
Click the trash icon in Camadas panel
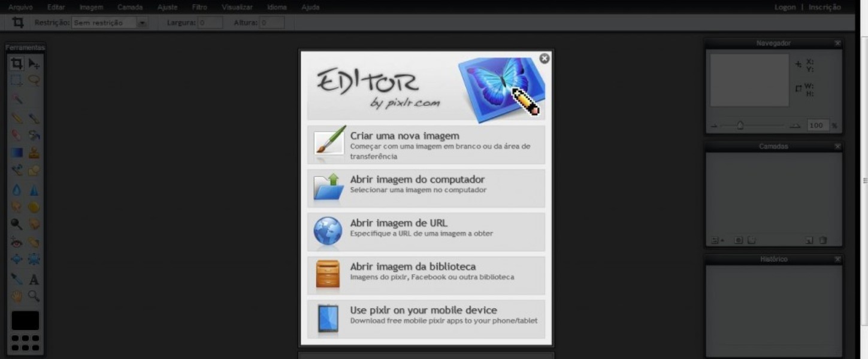tap(823, 241)
